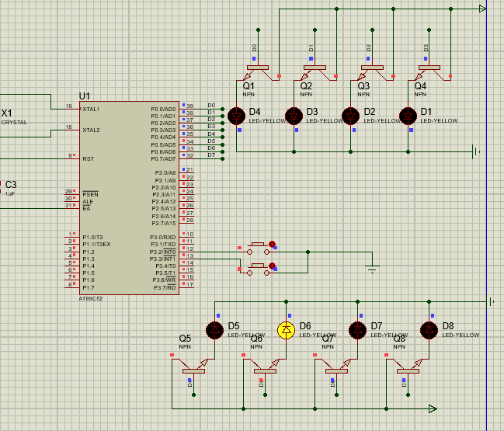Push the button wired to P3.2/INT0

pyautogui.click(x=258, y=249)
